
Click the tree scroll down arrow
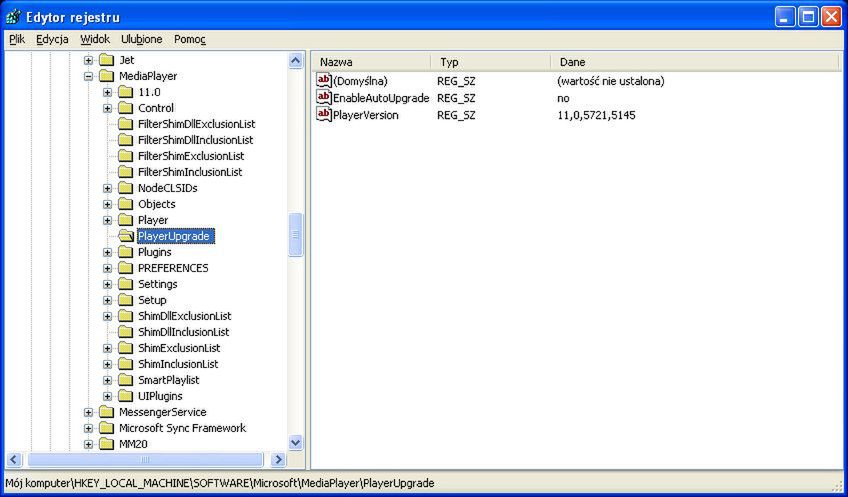[295, 443]
